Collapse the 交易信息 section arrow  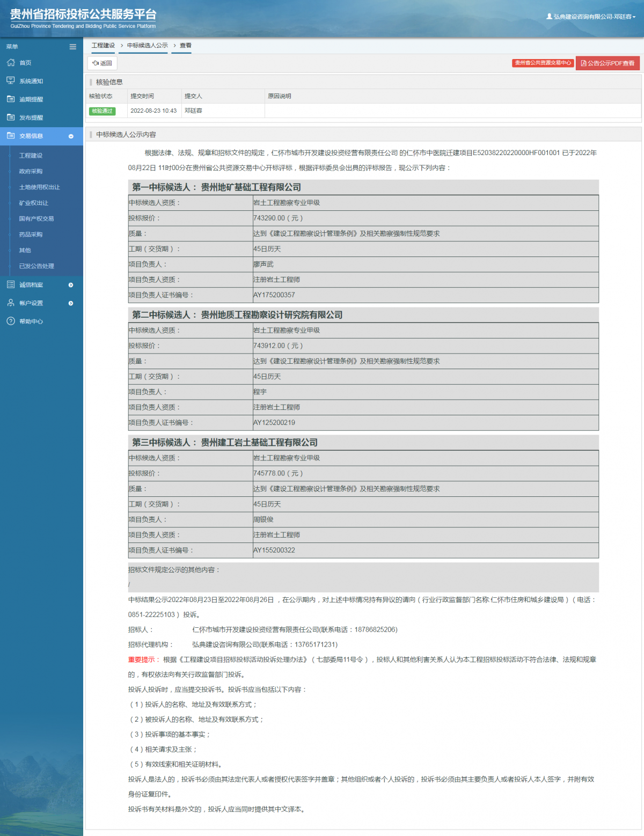[x=71, y=136]
